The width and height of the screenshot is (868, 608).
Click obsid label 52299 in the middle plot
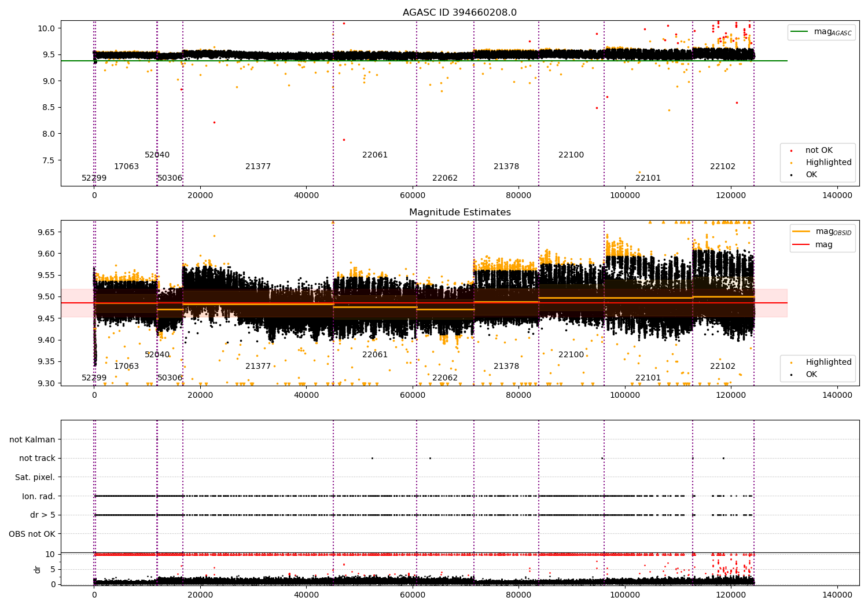click(94, 378)
